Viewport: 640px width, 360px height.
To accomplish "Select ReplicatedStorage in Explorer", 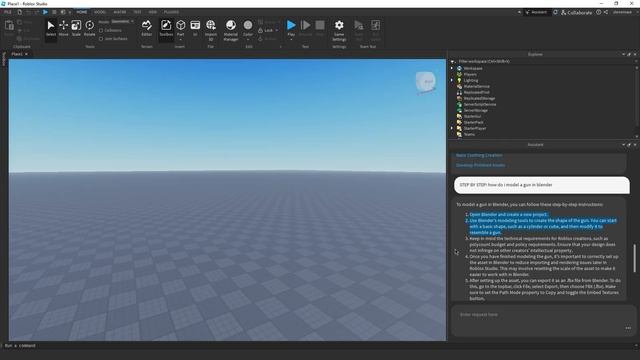I will tap(479, 98).
